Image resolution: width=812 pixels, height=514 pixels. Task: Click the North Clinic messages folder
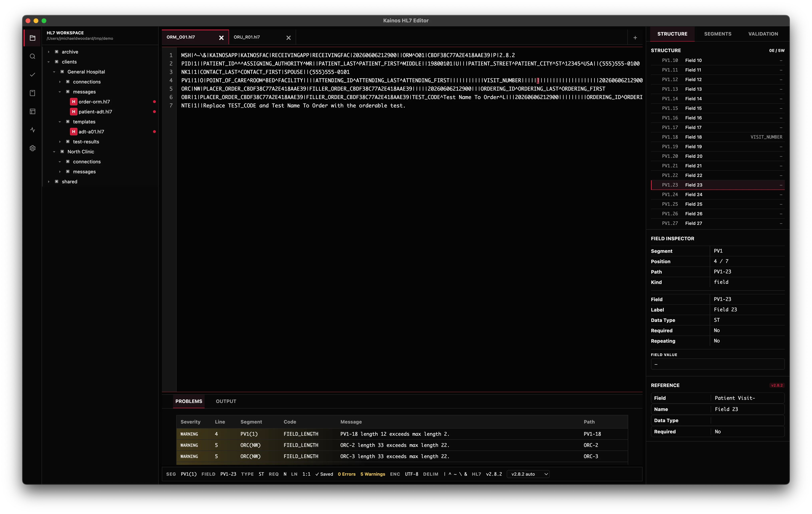pos(84,172)
